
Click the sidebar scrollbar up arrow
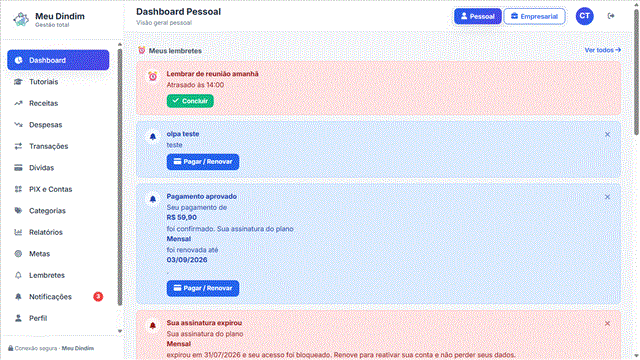coord(120,44)
